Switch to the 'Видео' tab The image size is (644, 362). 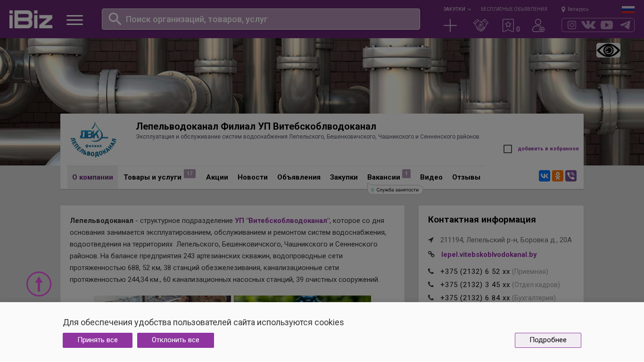click(431, 177)
